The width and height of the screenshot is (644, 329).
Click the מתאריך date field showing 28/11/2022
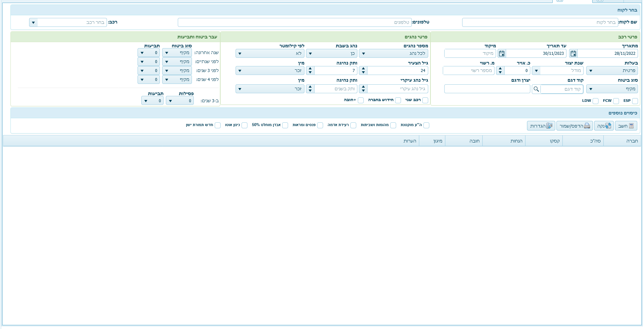(608, 54)
